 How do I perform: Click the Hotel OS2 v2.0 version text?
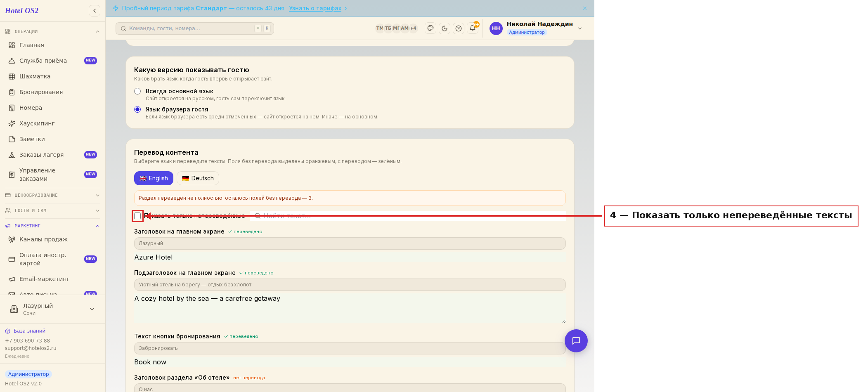pyautogui.click(x=23, y=384)
